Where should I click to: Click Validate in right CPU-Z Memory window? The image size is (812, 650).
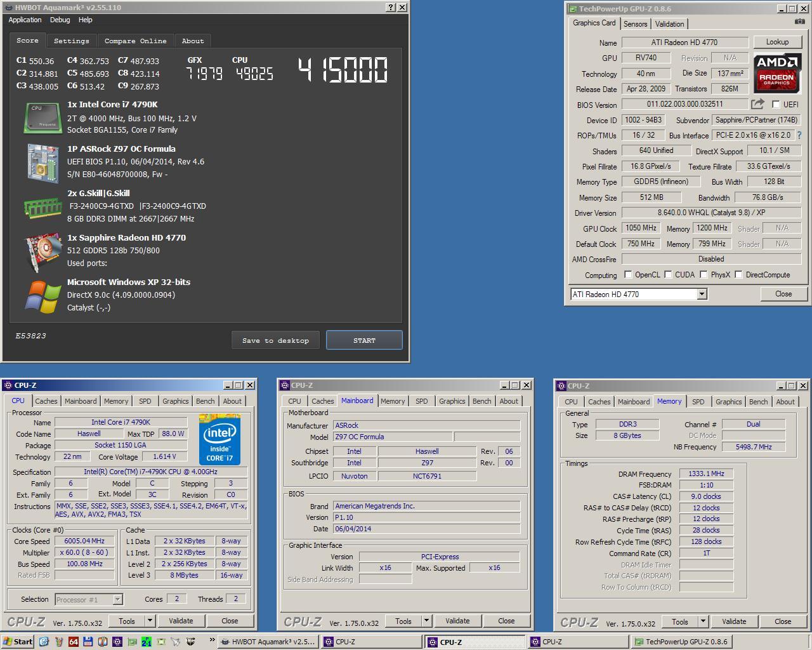point(734,621)
